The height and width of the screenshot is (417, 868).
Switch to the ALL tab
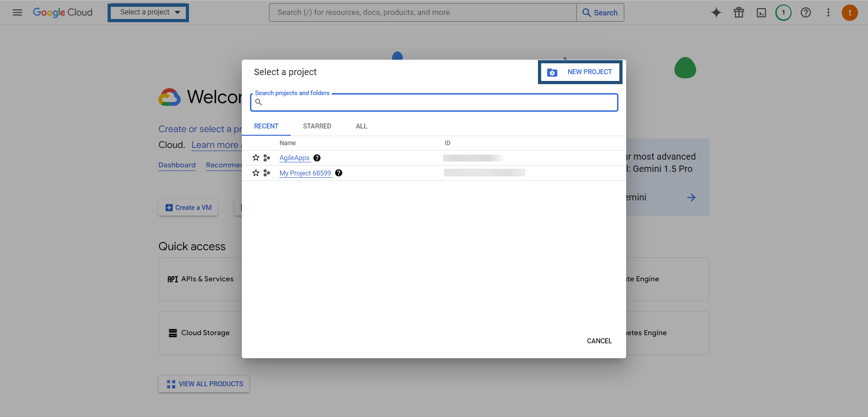point(361,126)
